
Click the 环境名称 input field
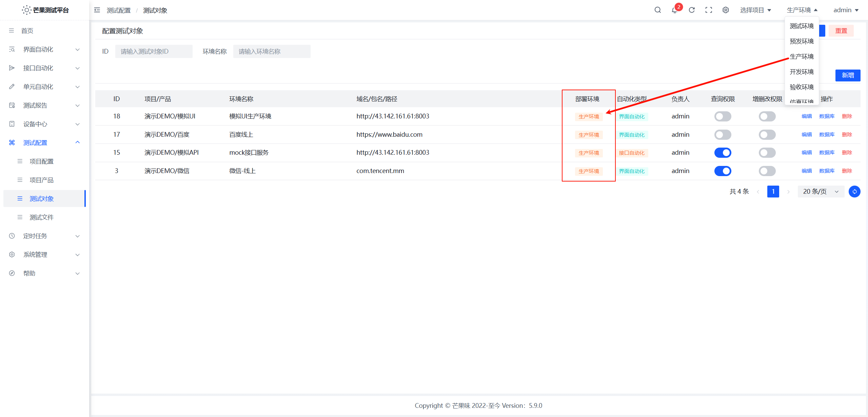272,52
